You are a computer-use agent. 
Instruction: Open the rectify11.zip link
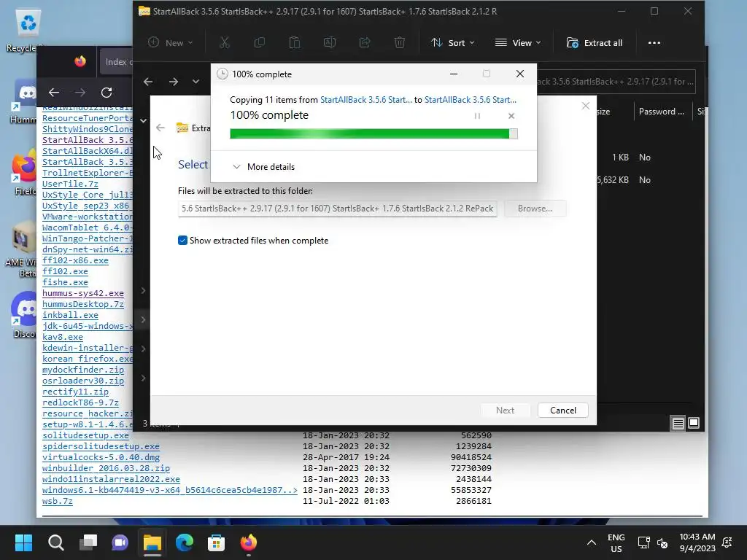(x=75, y=392)
